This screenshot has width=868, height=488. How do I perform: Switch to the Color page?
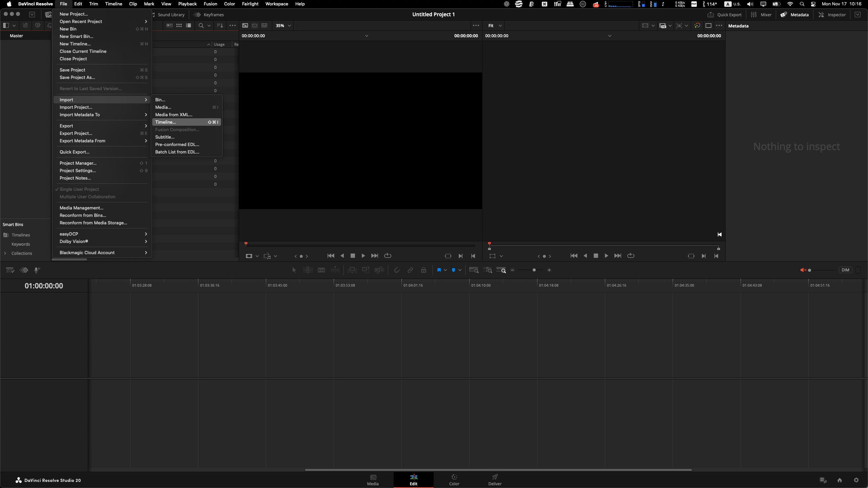click(454, 480)
